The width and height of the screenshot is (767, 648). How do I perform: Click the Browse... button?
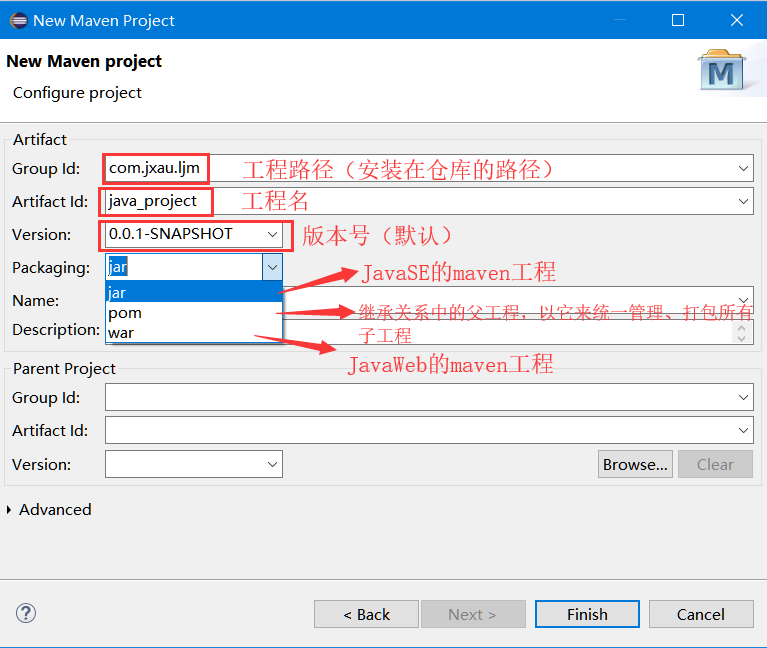pos(635,464)
